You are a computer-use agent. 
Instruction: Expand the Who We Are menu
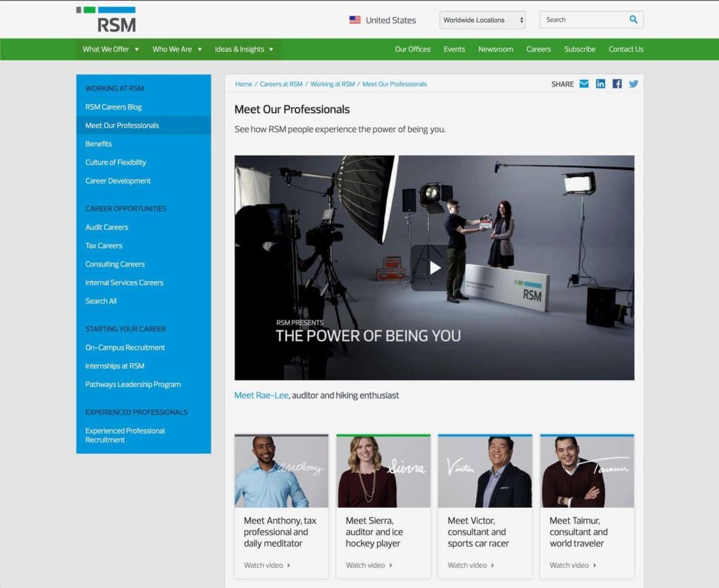pos(177,49)
